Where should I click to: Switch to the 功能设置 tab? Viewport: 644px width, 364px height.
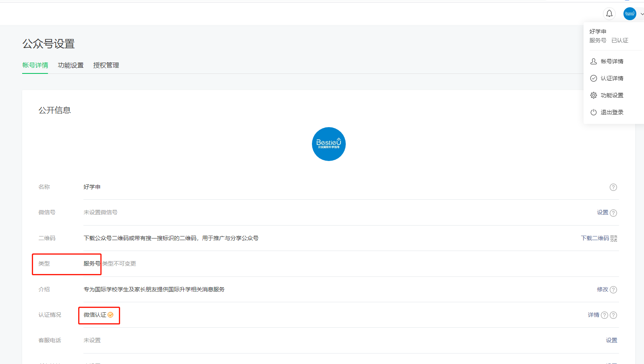click(x=71, y=65)
